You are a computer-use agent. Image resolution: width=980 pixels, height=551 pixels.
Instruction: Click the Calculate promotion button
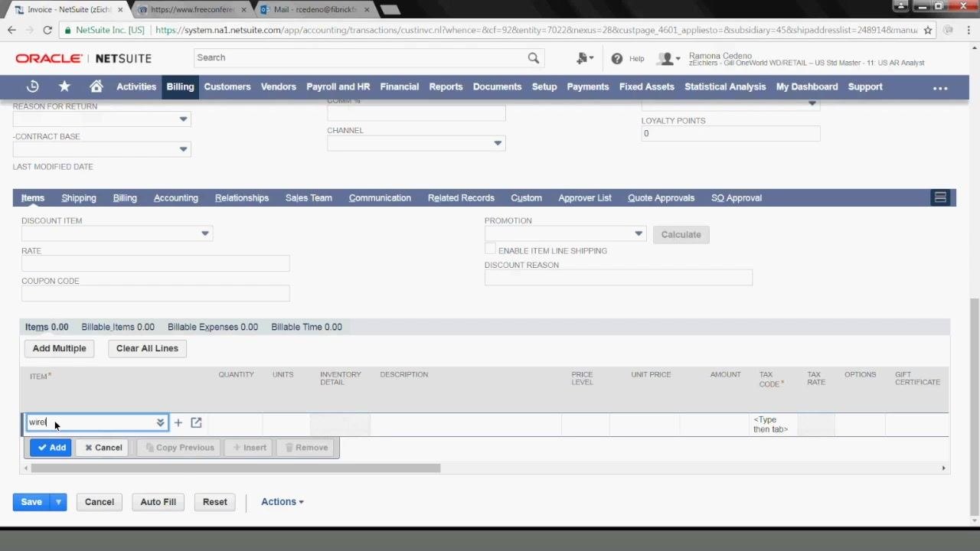(x=681, y=234)
